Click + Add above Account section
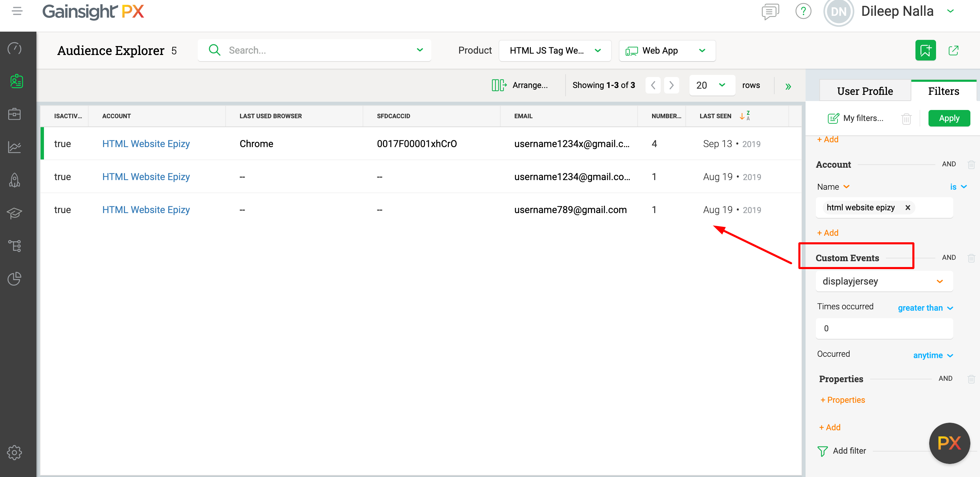Viewport: 980px width, 477px height. pyautogui.click(x=828, y=140)
